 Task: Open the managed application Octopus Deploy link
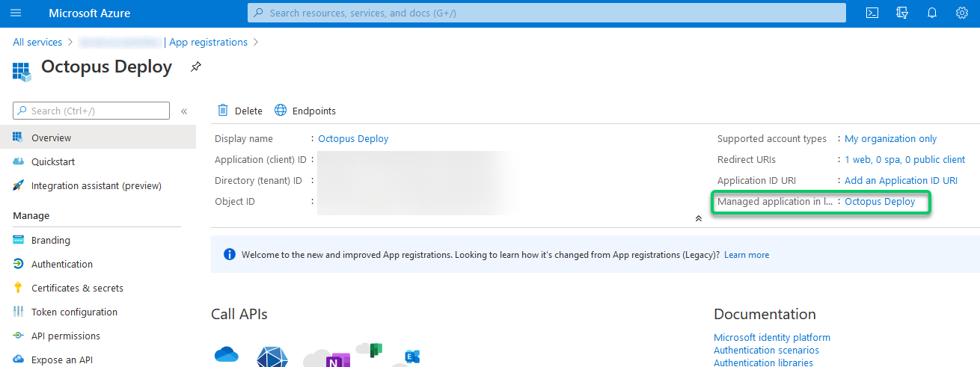point(880,201)
